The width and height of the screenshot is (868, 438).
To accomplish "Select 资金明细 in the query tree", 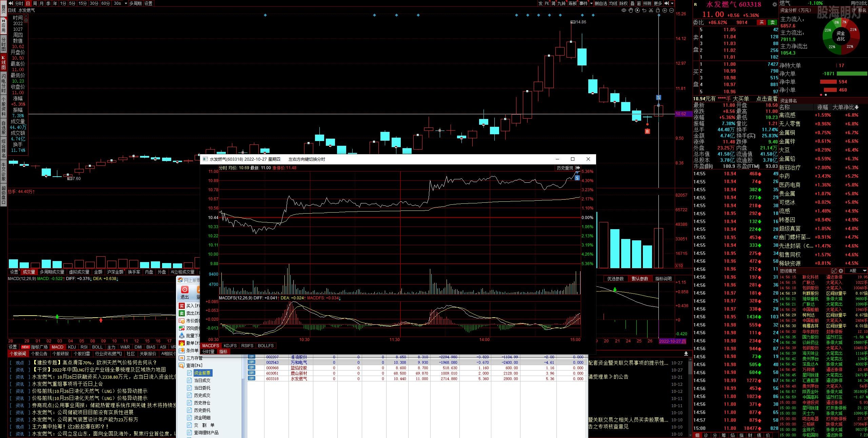I will pyautogui.click(x=202, y=418).
